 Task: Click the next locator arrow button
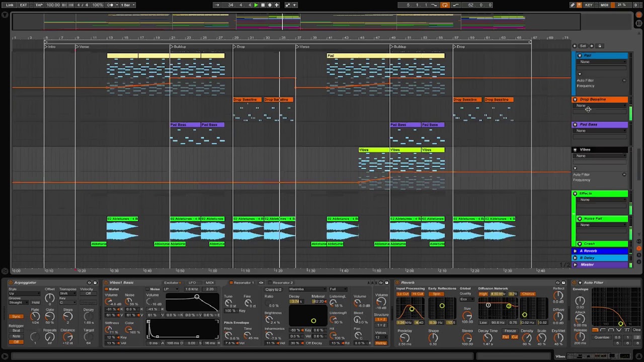click(591, 46)
